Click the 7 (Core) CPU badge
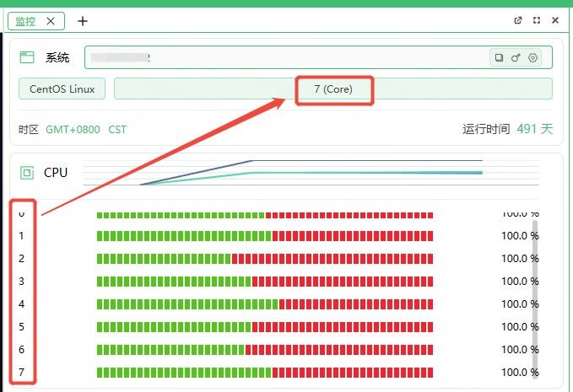The width and height of the screenshot is (573, 392). pos(332,89)
